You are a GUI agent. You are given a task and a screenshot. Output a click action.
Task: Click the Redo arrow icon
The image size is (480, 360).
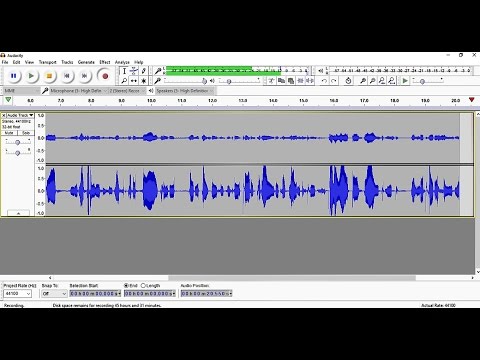pos(334,81)
